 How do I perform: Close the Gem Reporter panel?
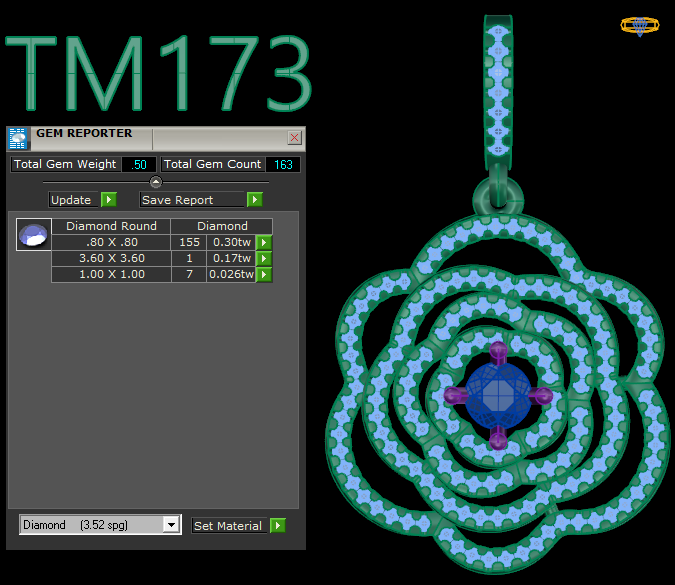294,138
